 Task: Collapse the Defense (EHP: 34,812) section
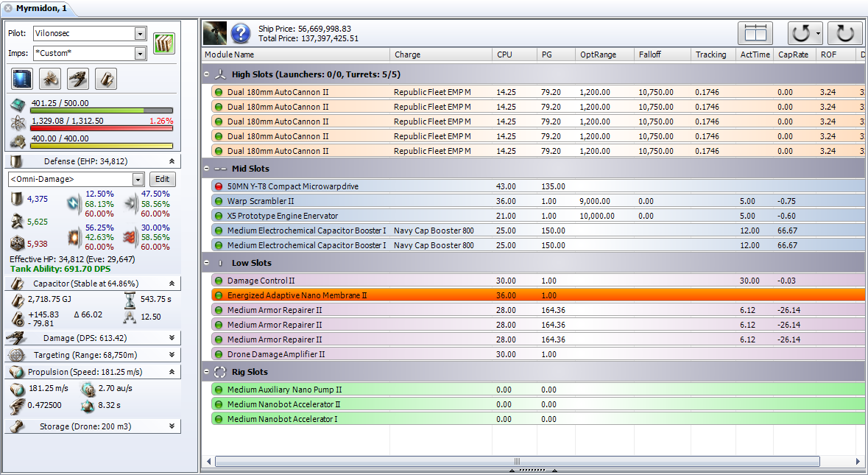172,161
